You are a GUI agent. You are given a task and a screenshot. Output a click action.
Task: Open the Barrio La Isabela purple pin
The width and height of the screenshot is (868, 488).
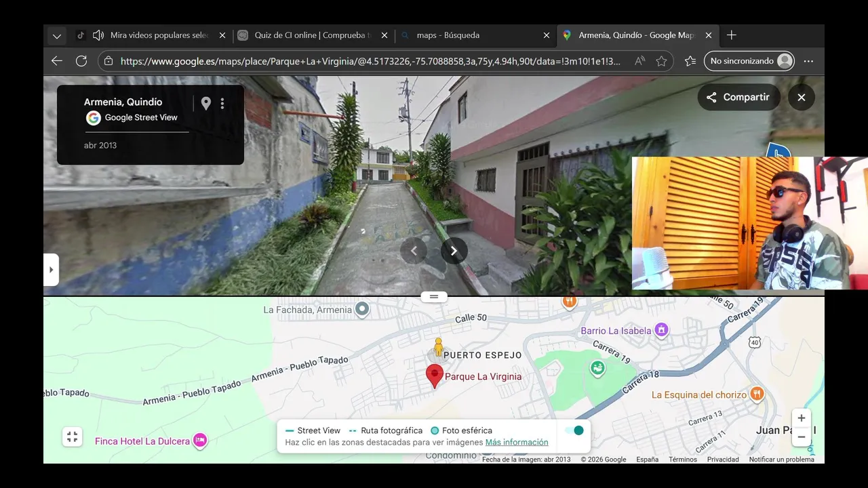point(661,331)
